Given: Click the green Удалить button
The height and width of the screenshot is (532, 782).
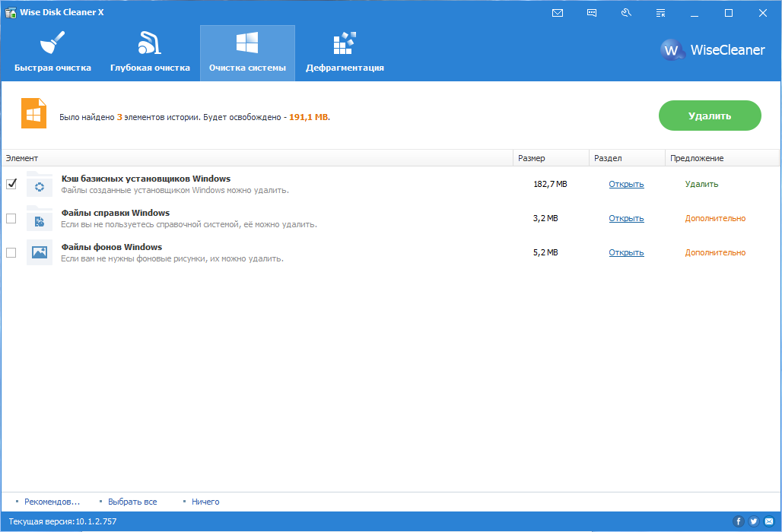Looking at the screenshot, I should click(710, 116).
